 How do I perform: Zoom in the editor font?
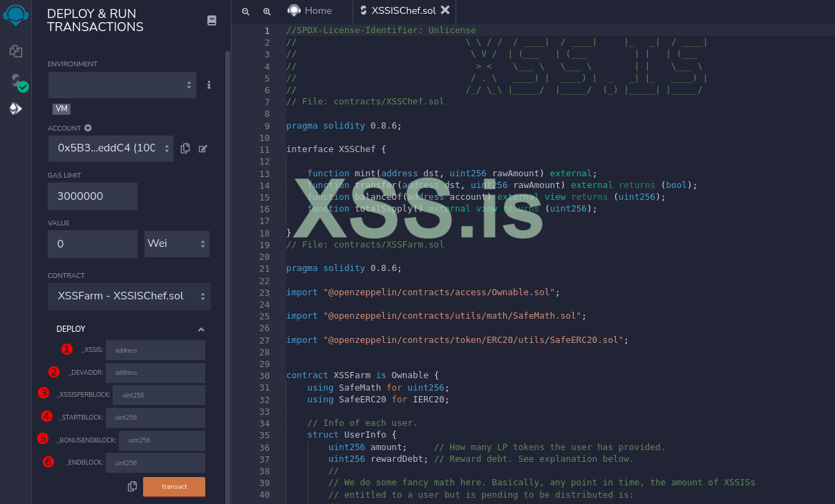pos(267,12)
